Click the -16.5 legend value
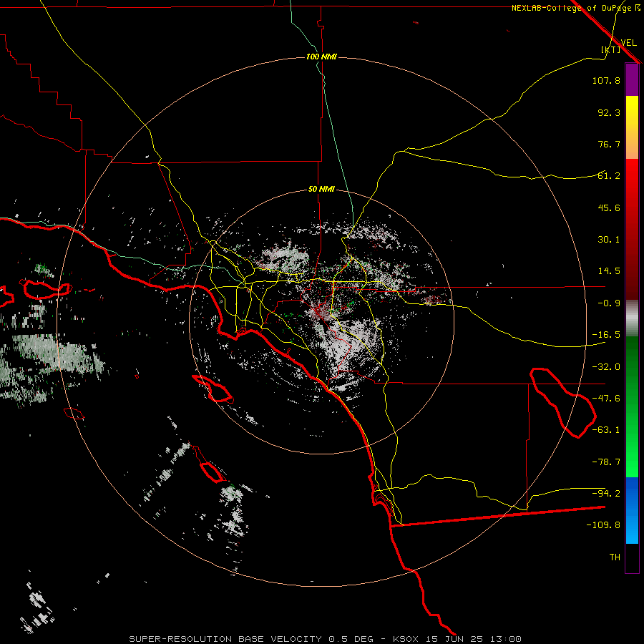 click(x=606, y=335)
